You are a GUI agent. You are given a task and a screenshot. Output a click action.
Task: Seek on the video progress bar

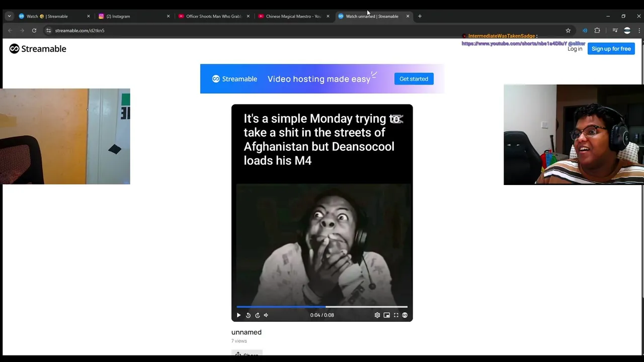tap(322, 307)
